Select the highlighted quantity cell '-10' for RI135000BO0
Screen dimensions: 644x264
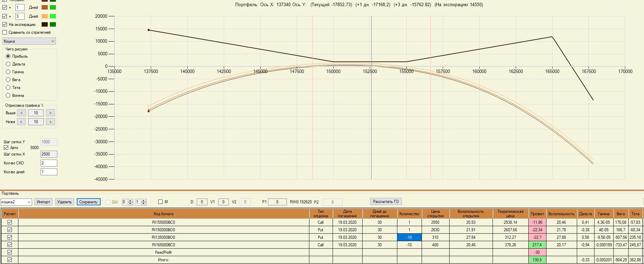409,237
